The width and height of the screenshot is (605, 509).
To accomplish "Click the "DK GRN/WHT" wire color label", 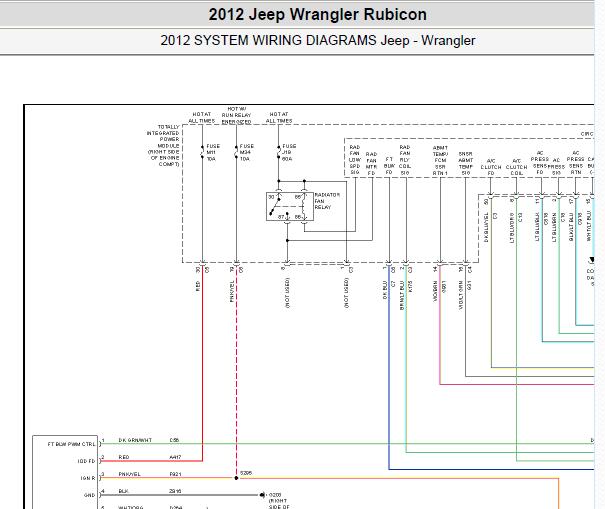I will pos(135,440).
